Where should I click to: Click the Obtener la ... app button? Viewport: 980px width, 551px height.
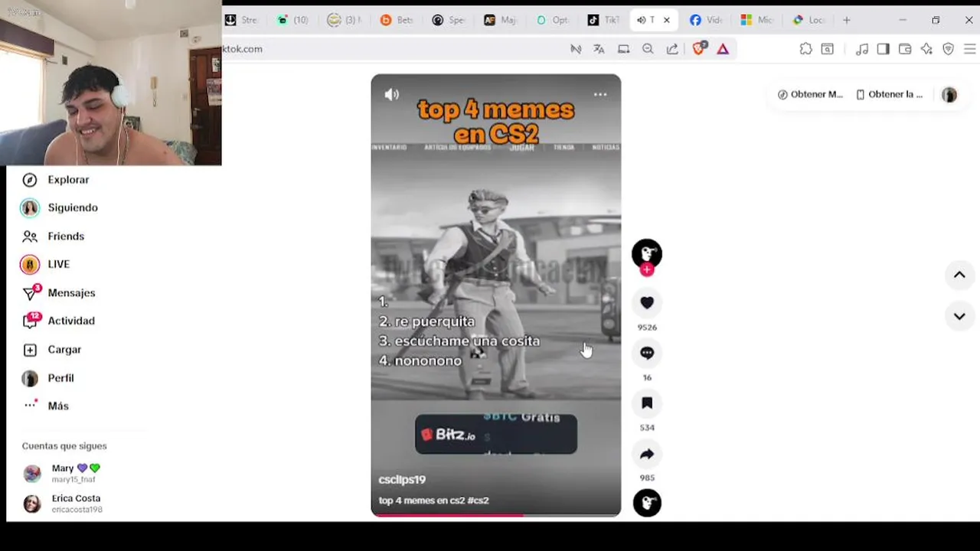889,94
